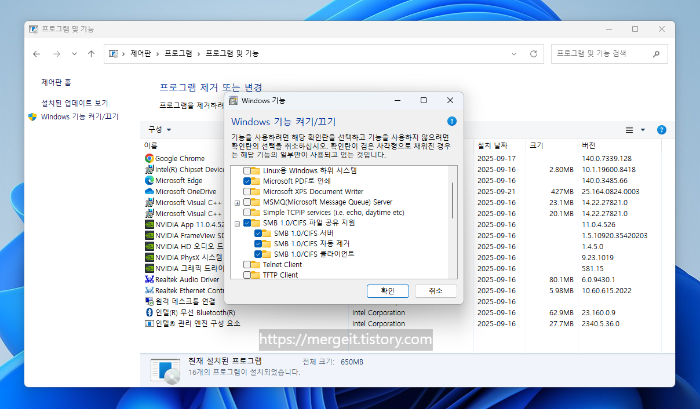Collapse the SMB 1.0/CIFS 파일 공유 지원 node
Viewport: 700px width, 409px height.
[x=237, y=223]
